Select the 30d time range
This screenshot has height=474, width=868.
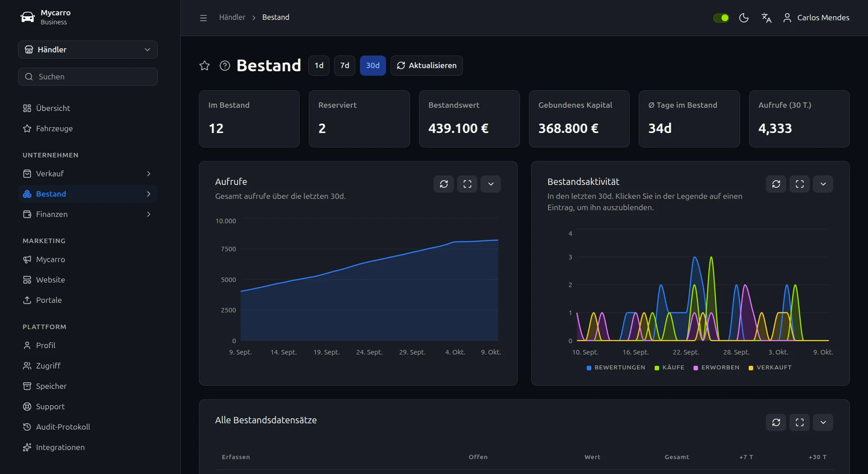(373, 66)
